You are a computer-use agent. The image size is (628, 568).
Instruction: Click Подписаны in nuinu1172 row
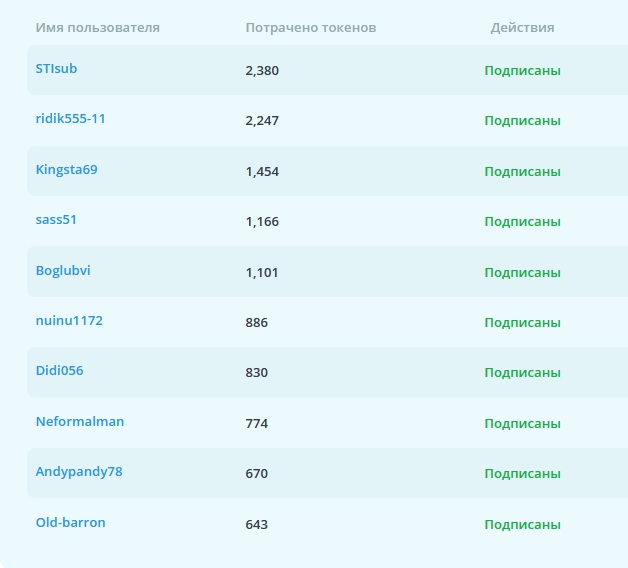coord(522,322)
